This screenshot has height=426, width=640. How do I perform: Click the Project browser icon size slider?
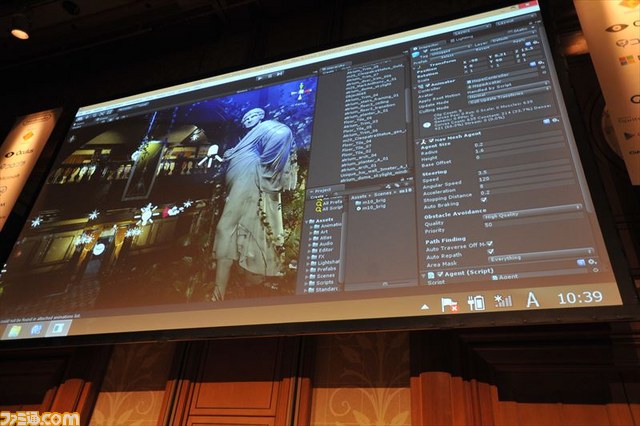(386, 283)
